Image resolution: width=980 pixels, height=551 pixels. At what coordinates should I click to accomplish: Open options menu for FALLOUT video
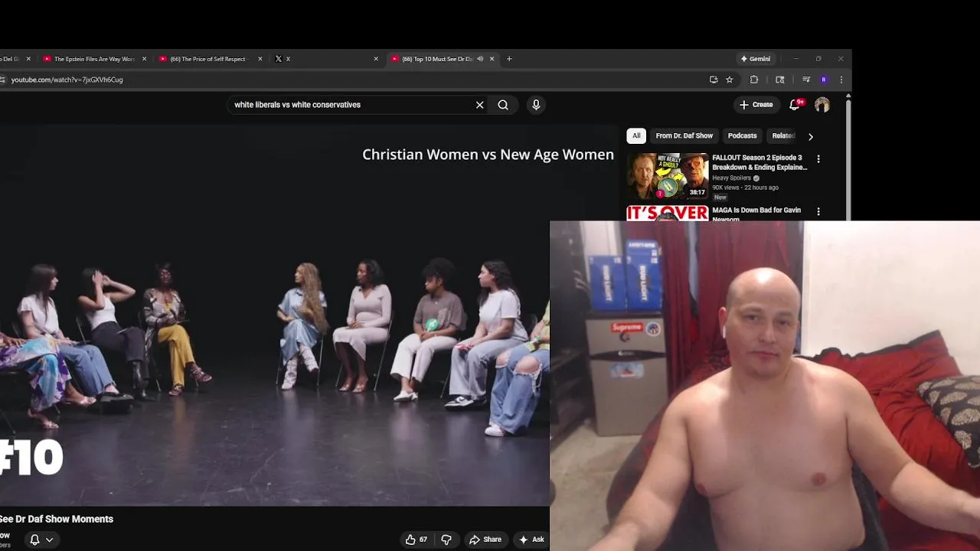(x=818, y=159)
